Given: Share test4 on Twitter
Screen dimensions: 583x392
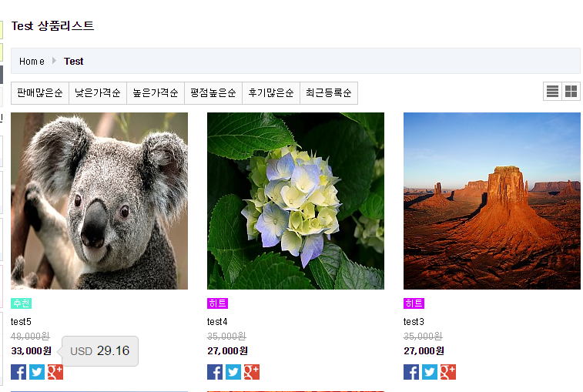Looking at the screenshot, I should click(233, 372).
